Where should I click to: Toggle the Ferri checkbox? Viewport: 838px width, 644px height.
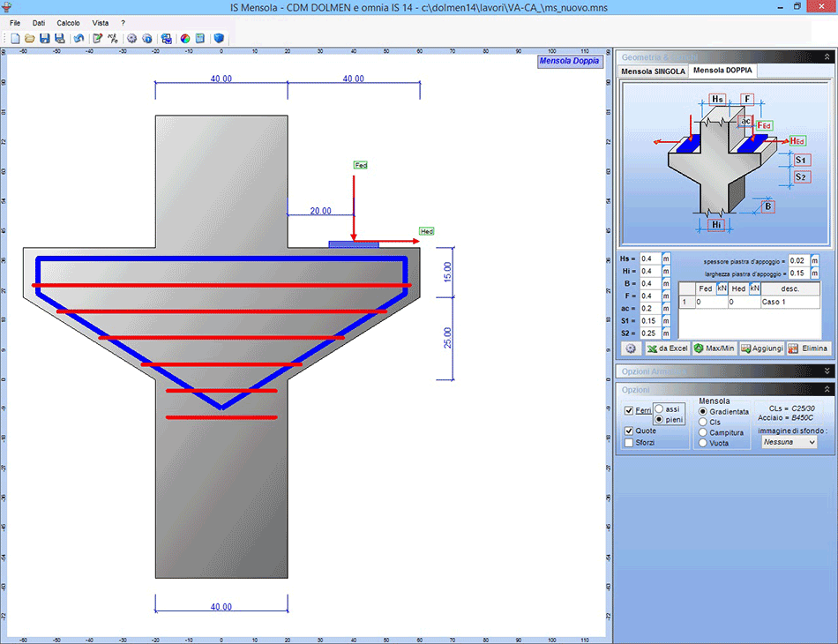(629, 410)
